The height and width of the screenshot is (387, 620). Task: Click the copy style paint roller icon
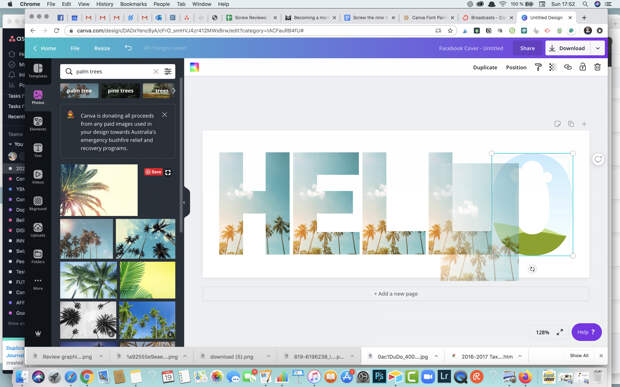(538, 67)
